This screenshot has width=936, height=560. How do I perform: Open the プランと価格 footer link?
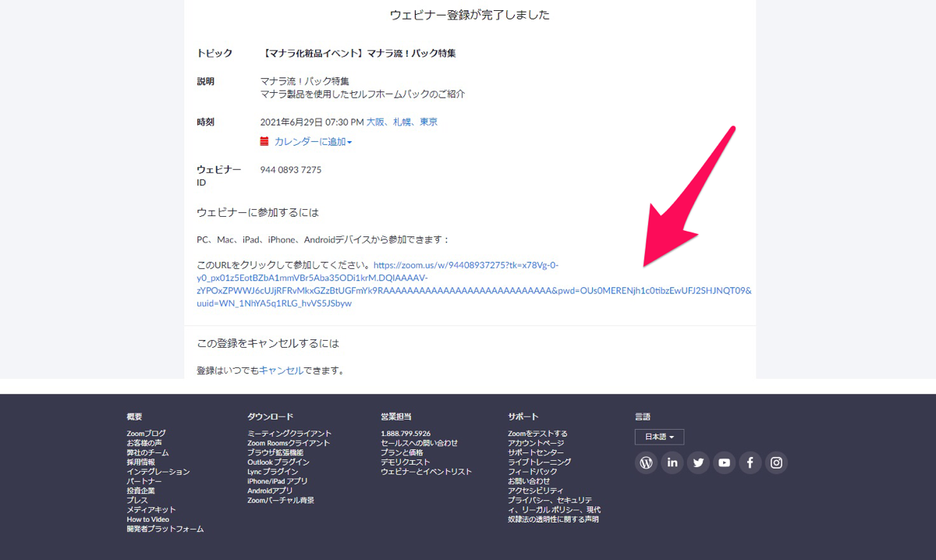click(x=402, y=452)
